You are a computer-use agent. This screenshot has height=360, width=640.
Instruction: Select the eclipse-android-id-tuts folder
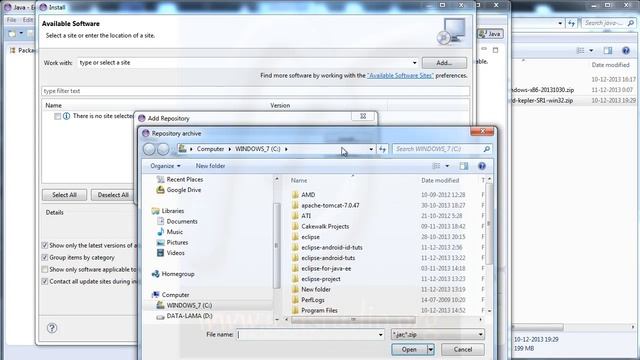pos(332,247)
